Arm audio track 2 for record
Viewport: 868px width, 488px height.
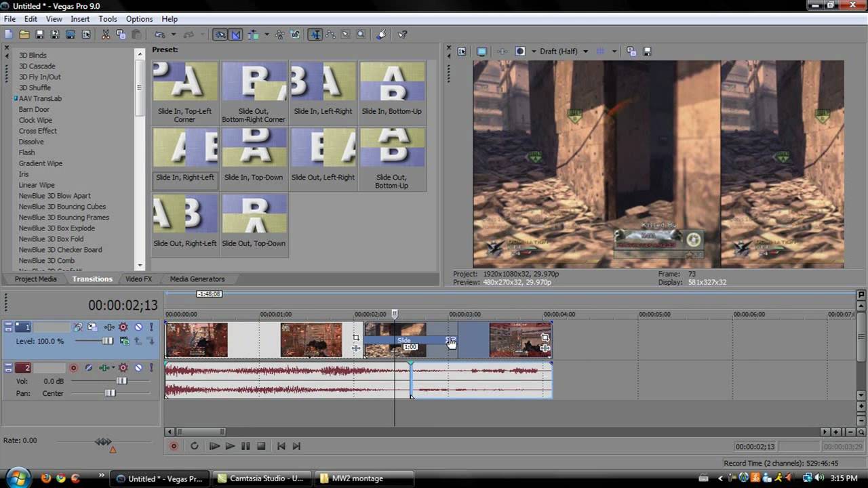[73, 367]
